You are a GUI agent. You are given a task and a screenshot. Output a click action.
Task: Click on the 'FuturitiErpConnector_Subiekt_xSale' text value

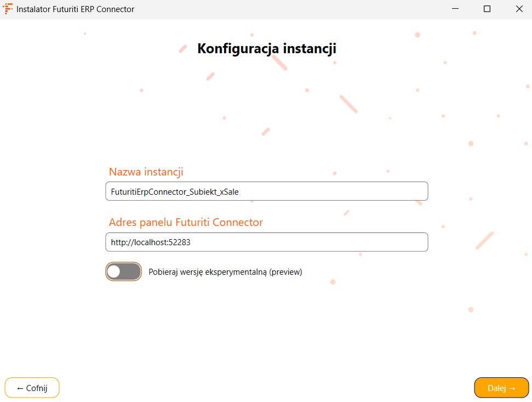175,192
